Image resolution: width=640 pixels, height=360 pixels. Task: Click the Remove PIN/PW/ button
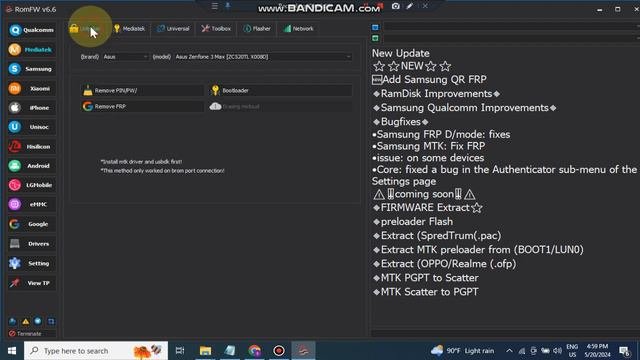(142, 90)
